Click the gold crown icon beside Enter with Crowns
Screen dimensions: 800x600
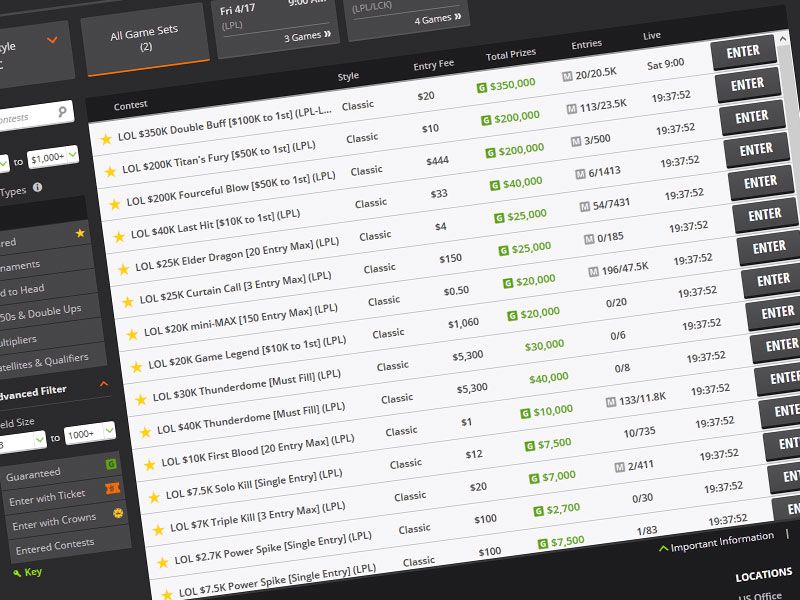click(118, 513)
